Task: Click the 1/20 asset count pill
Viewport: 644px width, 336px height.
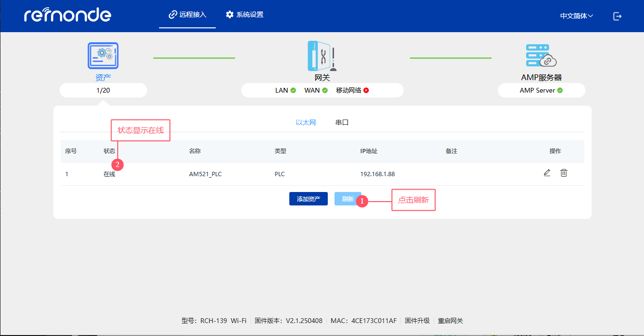Action: (103, 90)
